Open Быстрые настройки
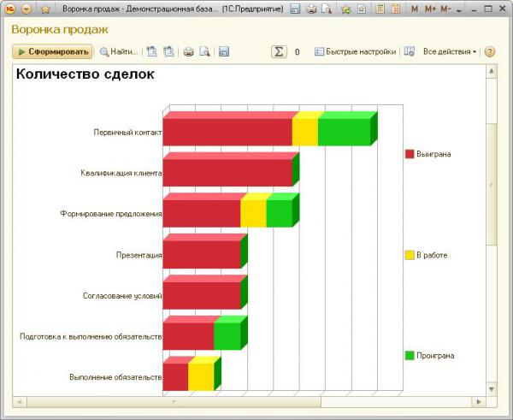This screenshot has width=513, height=420. pos(355,51)
